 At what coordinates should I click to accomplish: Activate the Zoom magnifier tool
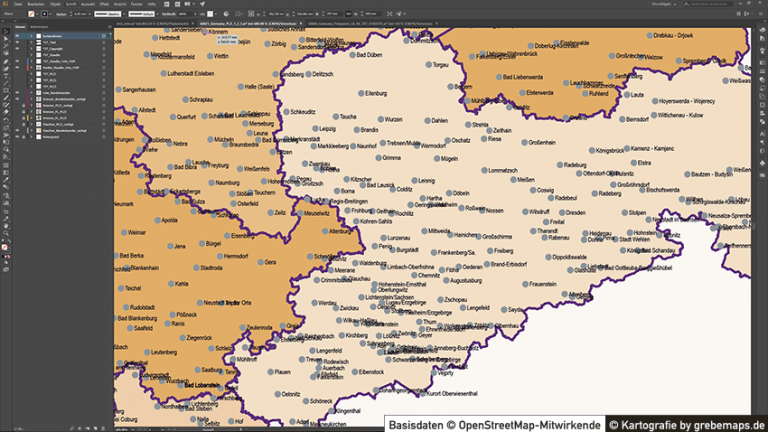pos(4,235)
